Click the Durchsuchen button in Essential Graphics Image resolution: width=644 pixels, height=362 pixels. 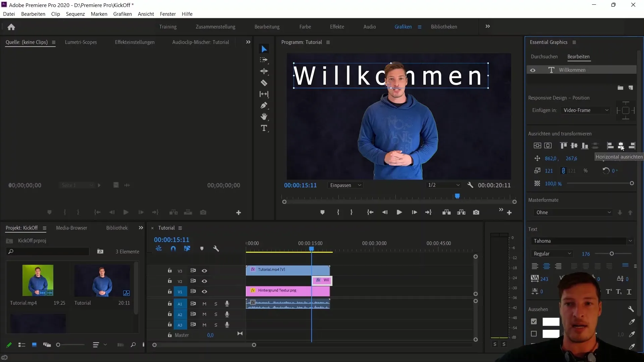point(544,56)
